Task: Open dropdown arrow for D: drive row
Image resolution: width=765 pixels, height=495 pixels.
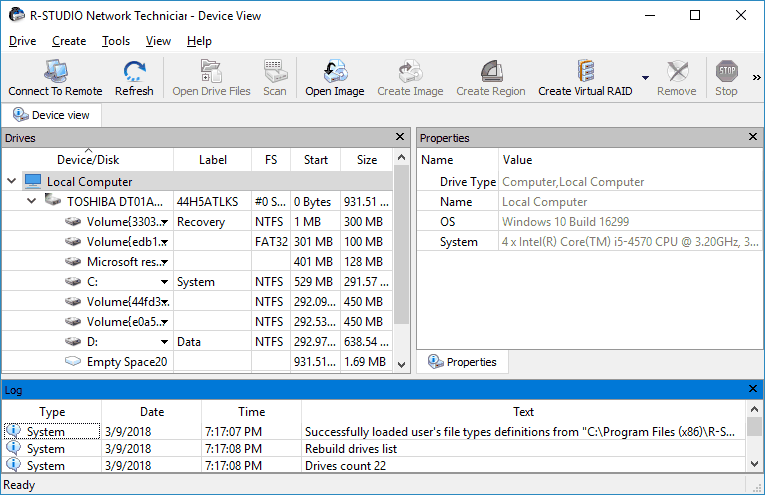Action: pyautogui.click(x=165, y=342)
